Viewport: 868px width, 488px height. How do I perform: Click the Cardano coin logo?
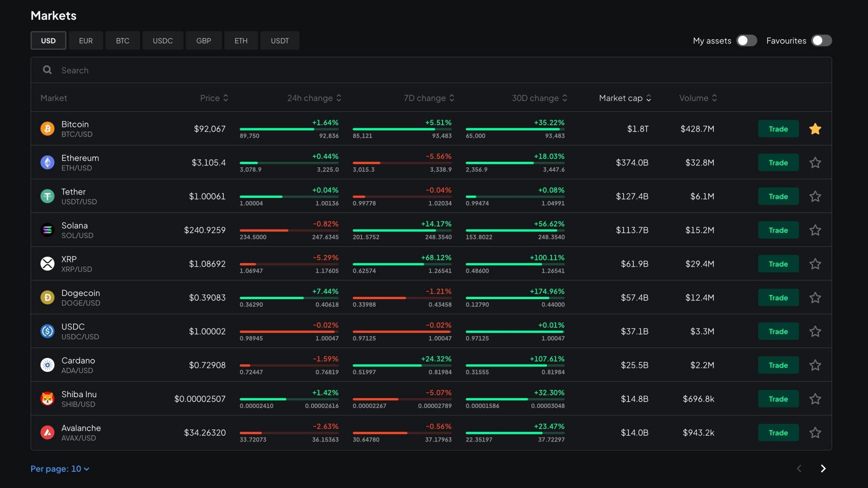click(47, 365)
